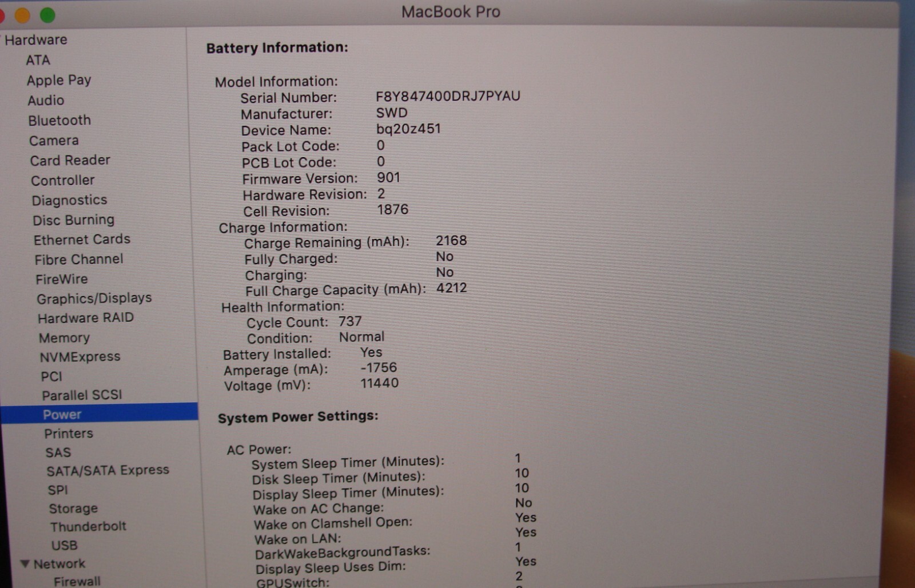Select Memory in the sidebar

tap(64, 338)
